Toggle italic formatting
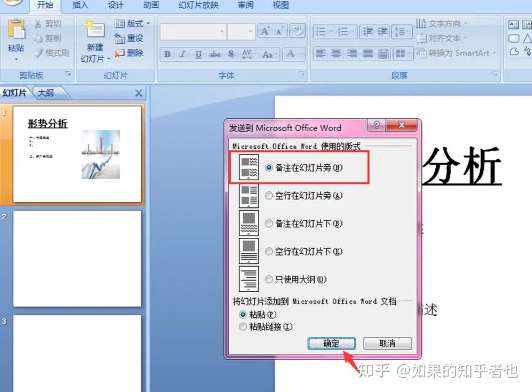Viewport: 532px width, 392px height. [183, 54]
